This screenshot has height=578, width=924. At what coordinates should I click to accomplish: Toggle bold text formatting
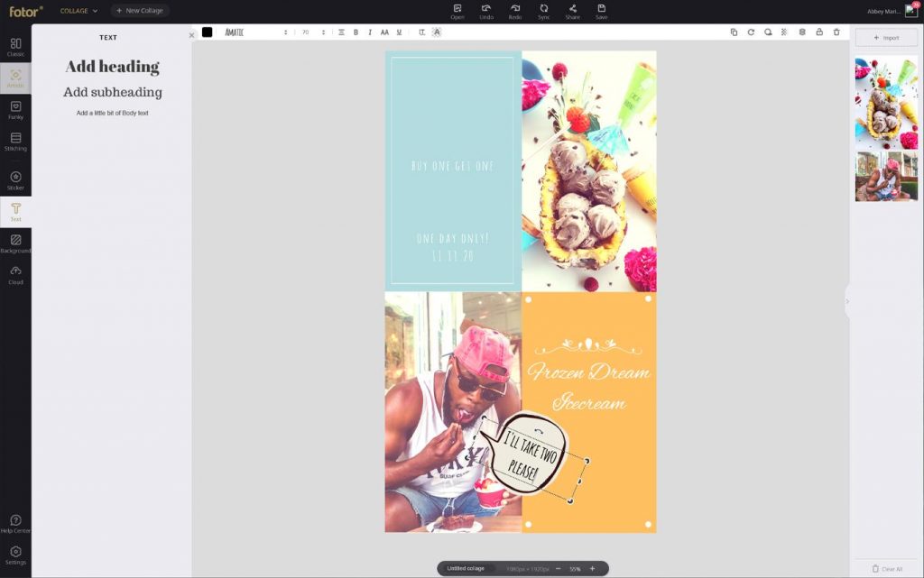point(356,32)
